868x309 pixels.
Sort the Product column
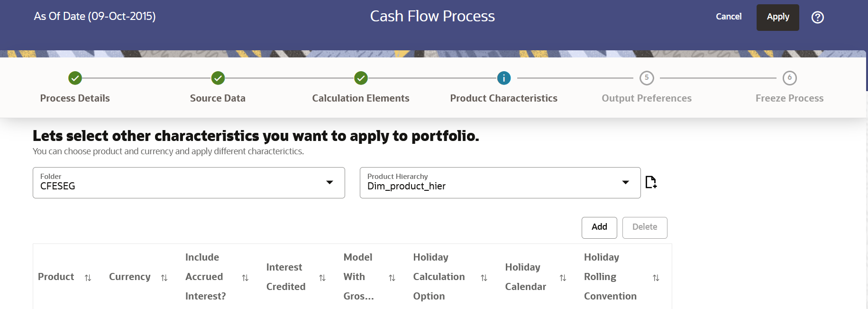pyautogui.click(x=88, y=277)
